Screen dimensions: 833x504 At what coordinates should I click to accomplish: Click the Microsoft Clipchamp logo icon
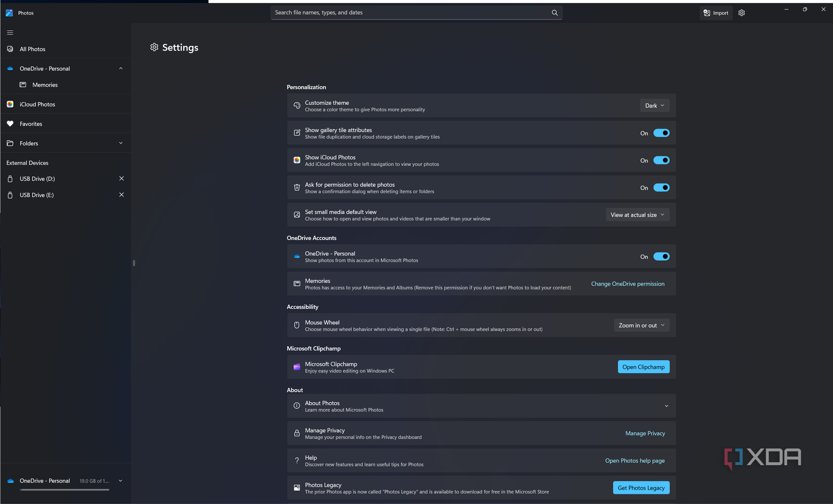297,367
